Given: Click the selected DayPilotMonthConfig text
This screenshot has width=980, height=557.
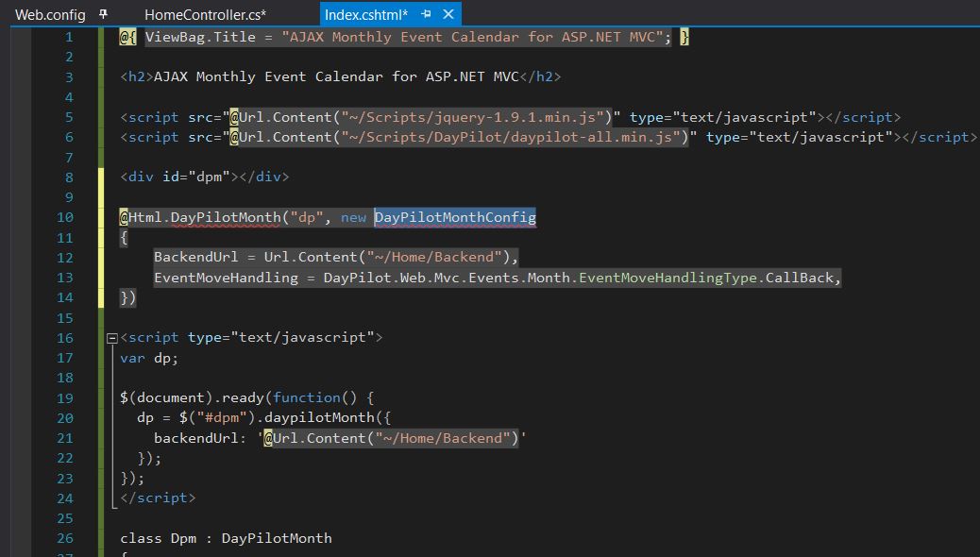Looking at the screenshot, I should (x=455, y=217).
